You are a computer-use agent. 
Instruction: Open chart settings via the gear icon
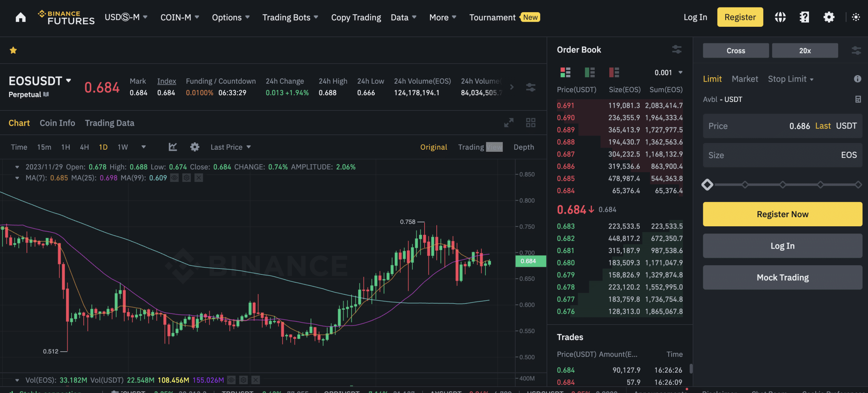pos(195,147)
